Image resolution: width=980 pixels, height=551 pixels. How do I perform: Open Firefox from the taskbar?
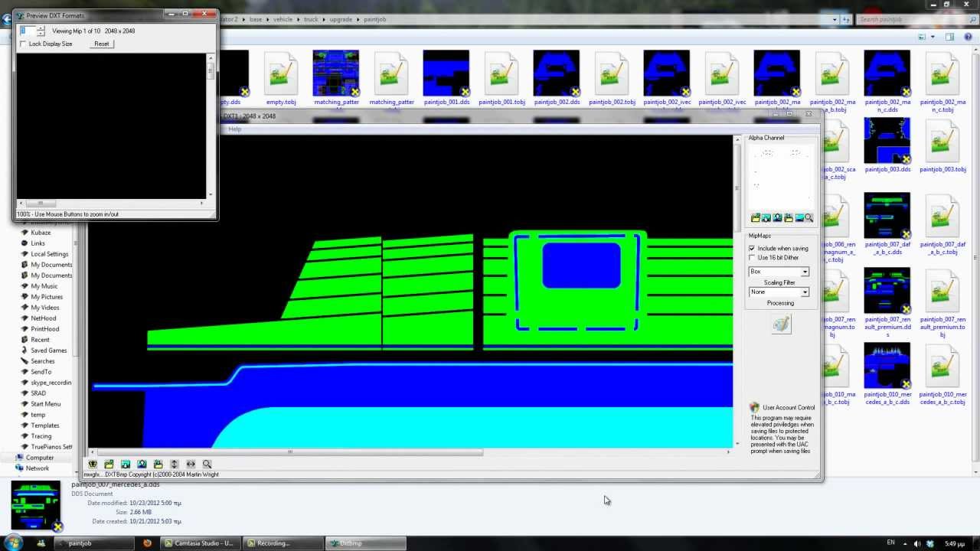tap(147, 543)
